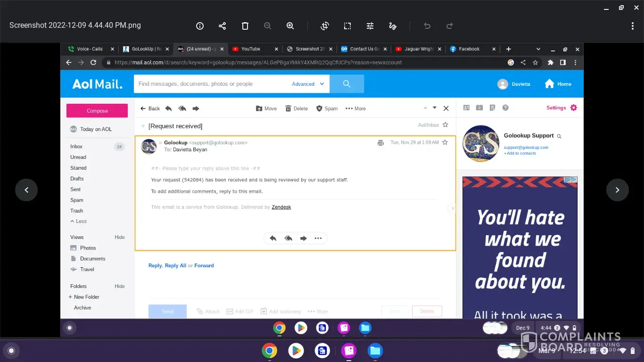The width and height of the screenshot is (644, 362).
Task: Click + Add to contacts
Action: coord(520,153)
